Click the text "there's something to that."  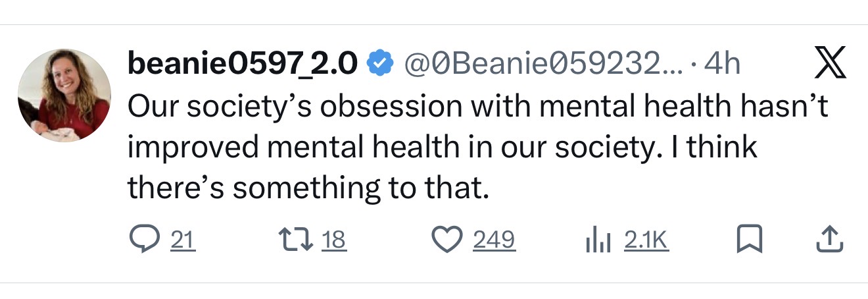coord(308,188)
